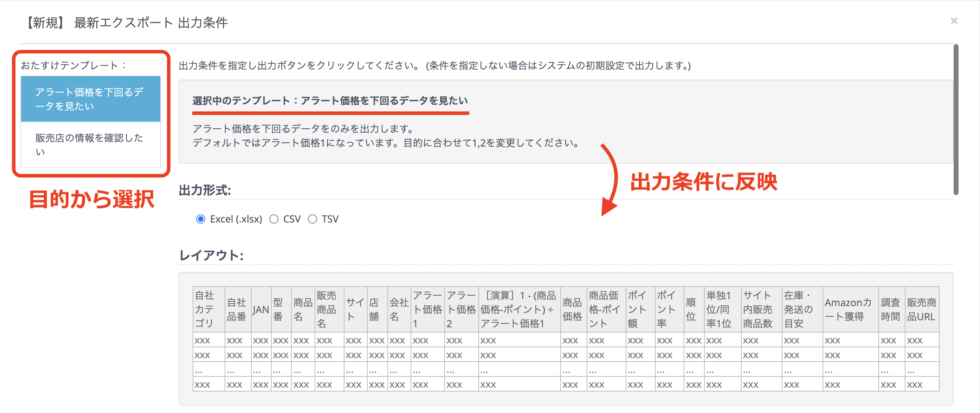Select アラート価格を下回るデータを見たい template
The height and width of the screenshot is (413, 980).
tap(90, 99)
